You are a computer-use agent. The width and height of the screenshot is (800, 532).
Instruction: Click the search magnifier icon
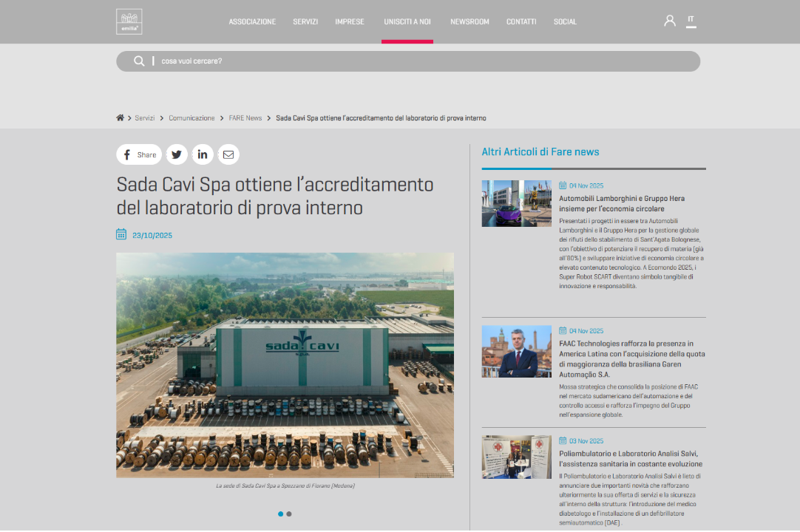pyautogui.click(x=139, y=61)
